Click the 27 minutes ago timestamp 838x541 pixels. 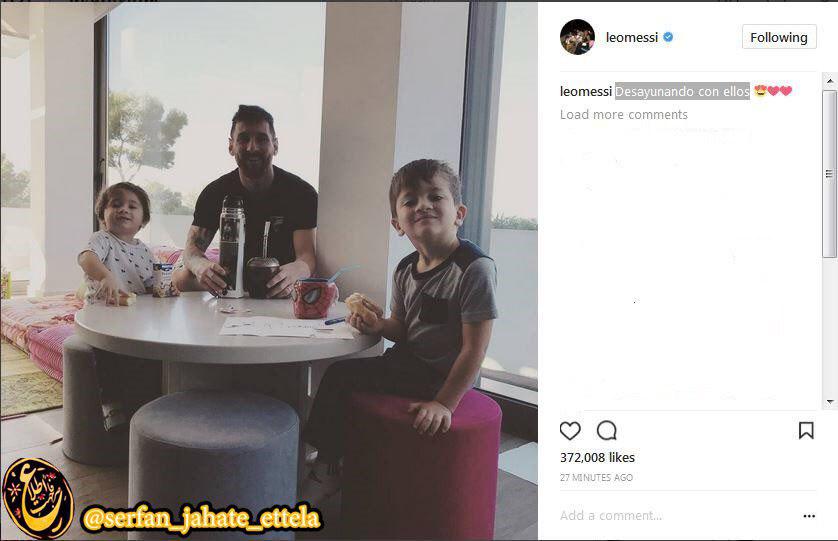click(x=596, y=477)
